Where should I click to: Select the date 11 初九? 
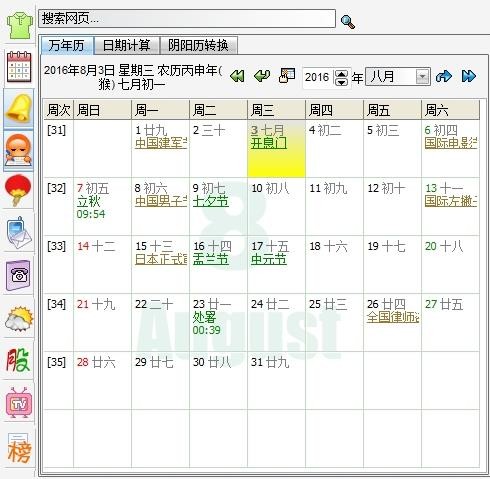coord(334,207)
